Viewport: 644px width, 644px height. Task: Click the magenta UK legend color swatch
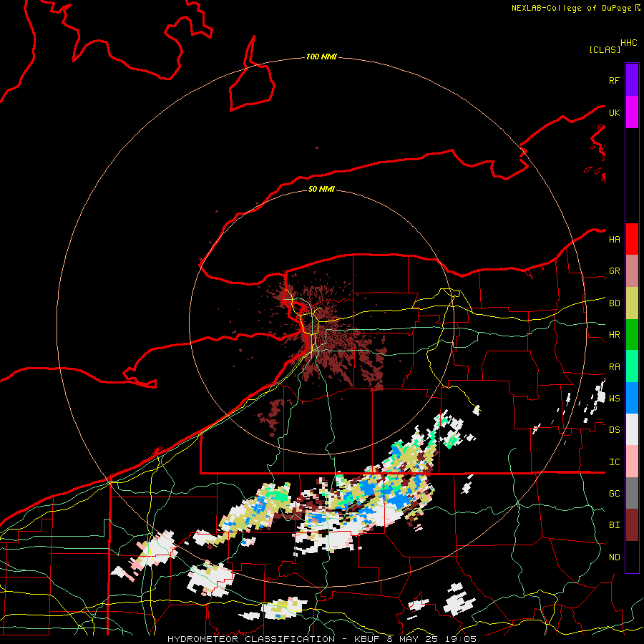[632, 112]
